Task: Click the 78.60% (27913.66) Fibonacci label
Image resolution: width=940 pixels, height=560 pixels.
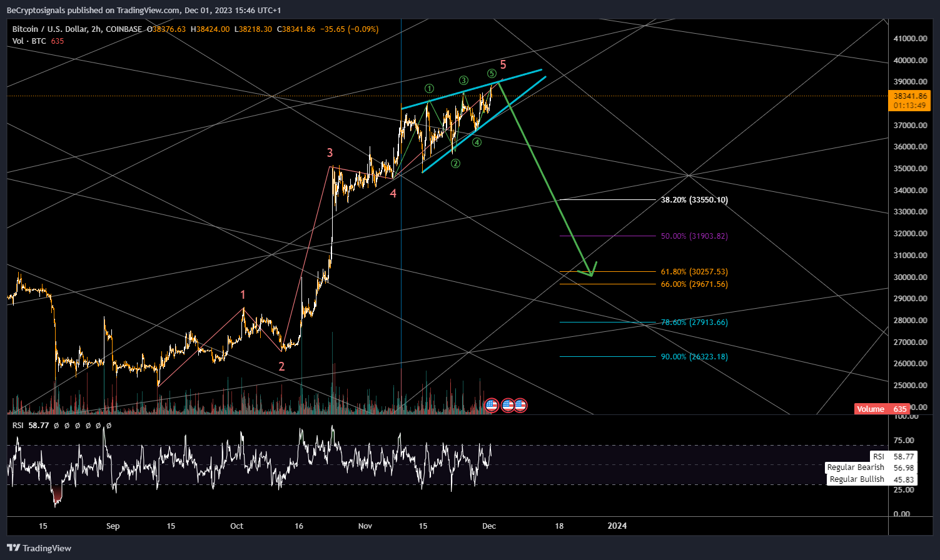Action: pos(694,322)
